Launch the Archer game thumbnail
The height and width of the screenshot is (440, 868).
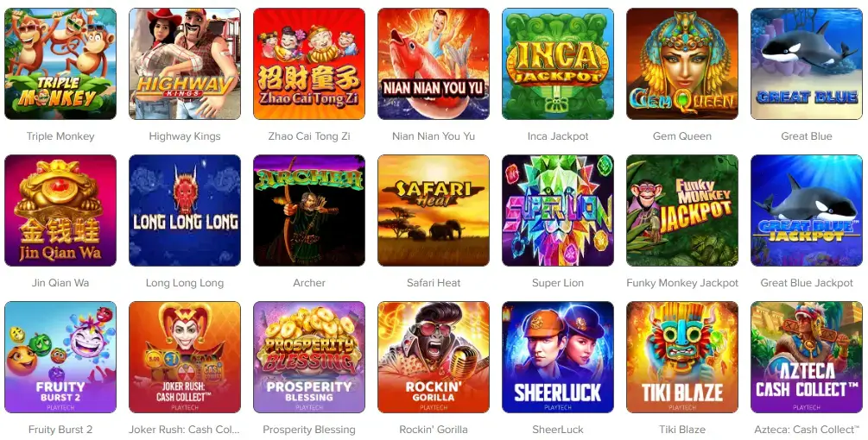point(309,211)
